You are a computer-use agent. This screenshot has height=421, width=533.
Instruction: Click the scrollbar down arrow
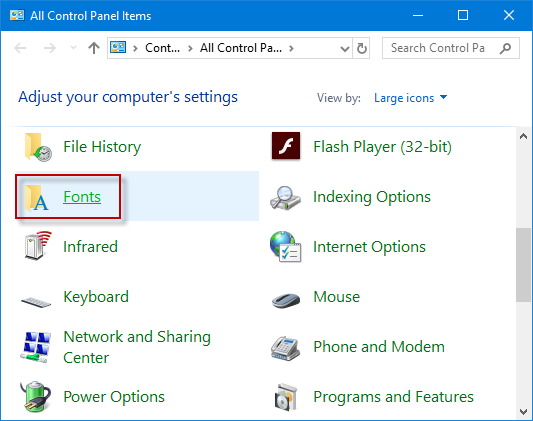coord(523,411)
